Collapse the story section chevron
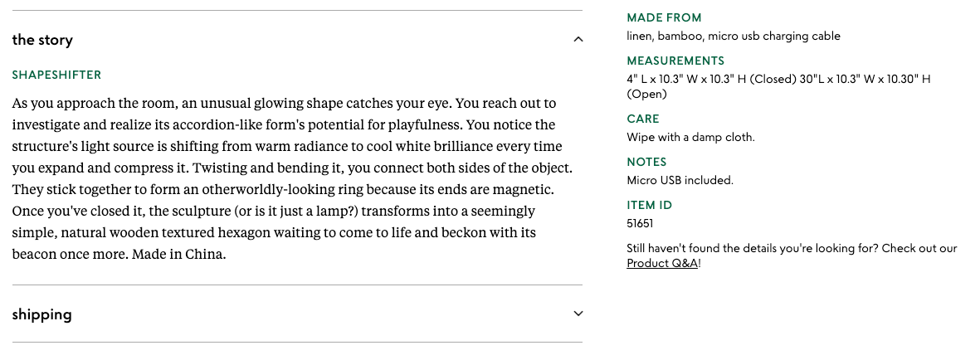980x360 pixels. pos(578,40)
